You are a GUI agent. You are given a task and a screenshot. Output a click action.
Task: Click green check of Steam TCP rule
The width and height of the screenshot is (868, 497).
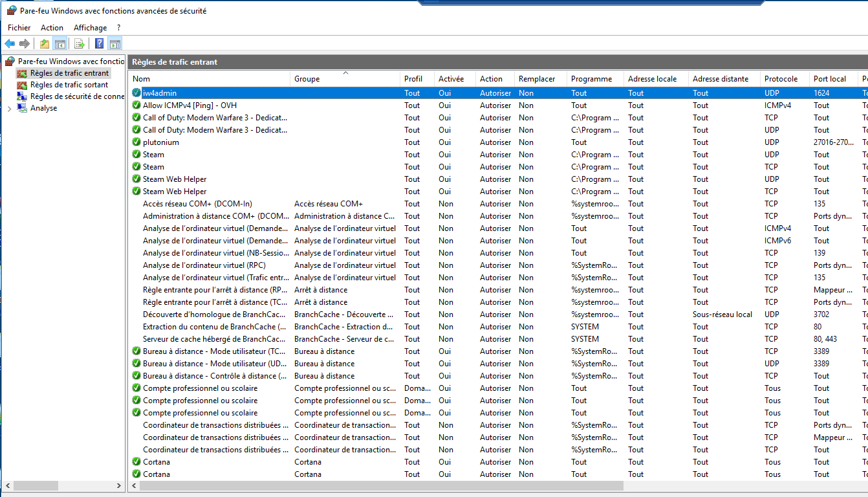(x=136, y=167)
